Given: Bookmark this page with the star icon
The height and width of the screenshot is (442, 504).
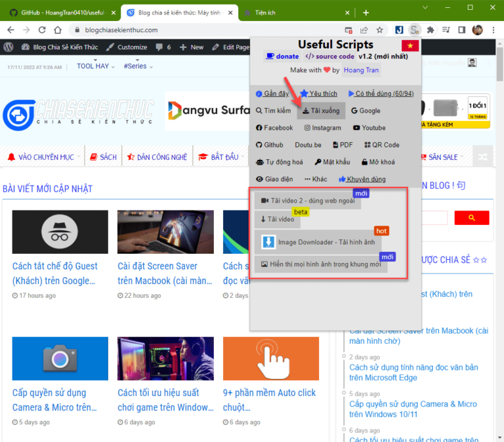Looking at the screenshot, I should pyautogui.click(x=379, y=30).
